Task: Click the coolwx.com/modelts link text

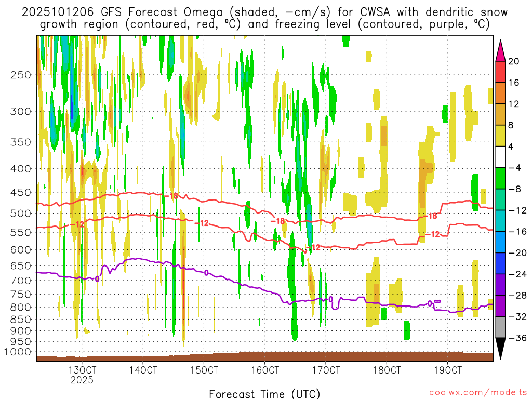Action: coord(478,393)
